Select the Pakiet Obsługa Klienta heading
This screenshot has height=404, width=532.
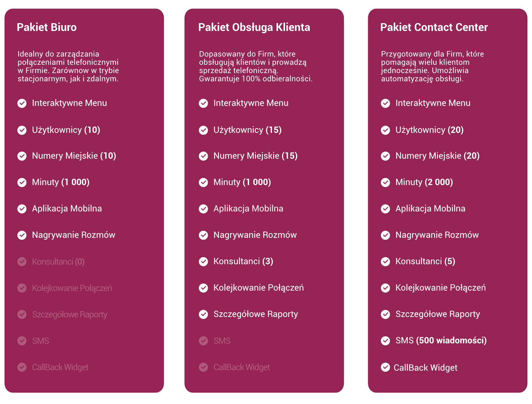click(x=254, y=27)
